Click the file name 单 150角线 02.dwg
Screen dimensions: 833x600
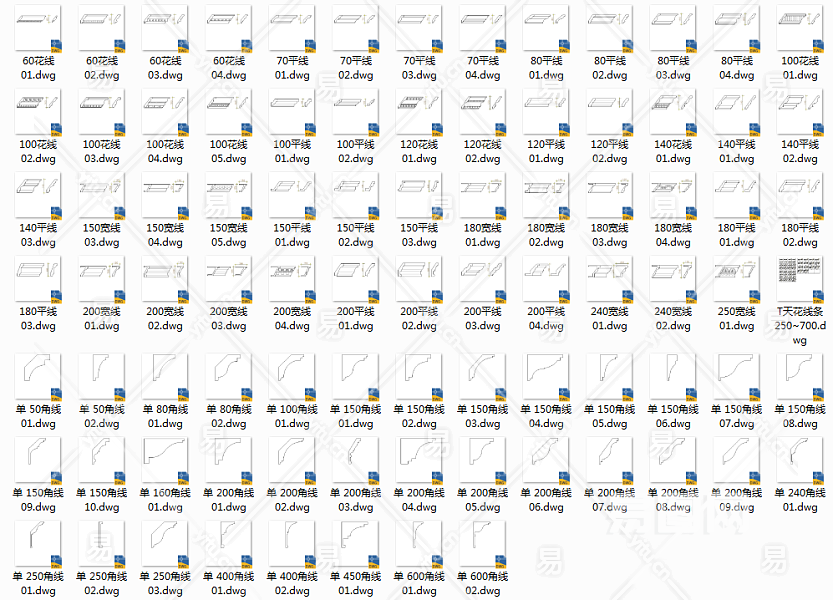419,416
